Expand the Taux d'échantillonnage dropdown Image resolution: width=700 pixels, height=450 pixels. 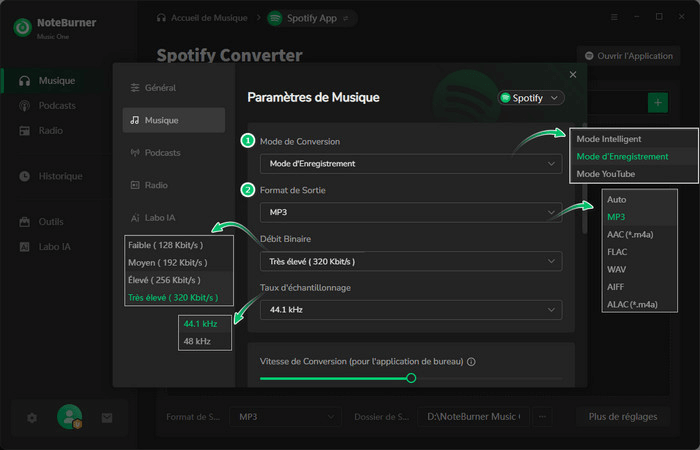point(411,310)
